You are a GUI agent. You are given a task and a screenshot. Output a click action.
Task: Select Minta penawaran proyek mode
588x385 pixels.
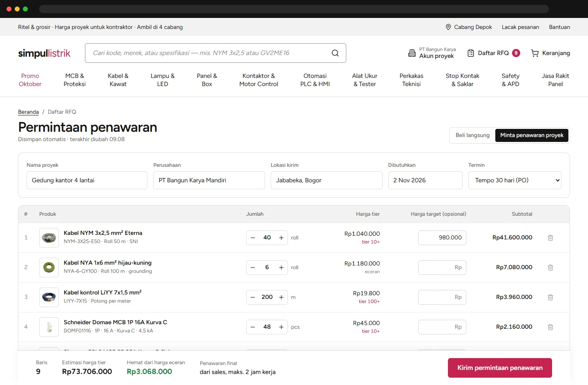point(532,135)
